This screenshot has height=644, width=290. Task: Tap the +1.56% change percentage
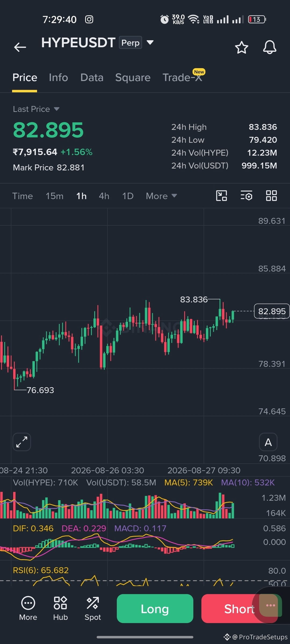coord(77,152)
